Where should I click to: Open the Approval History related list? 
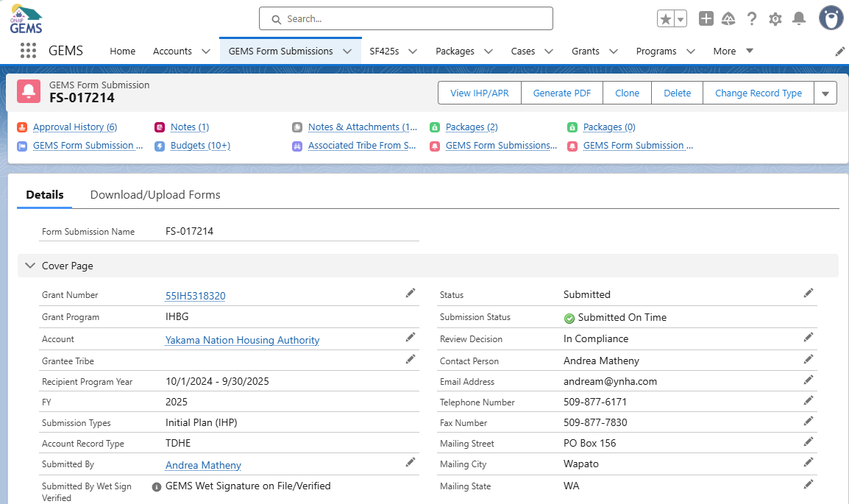pyautogui.click(x=74, y=127)
